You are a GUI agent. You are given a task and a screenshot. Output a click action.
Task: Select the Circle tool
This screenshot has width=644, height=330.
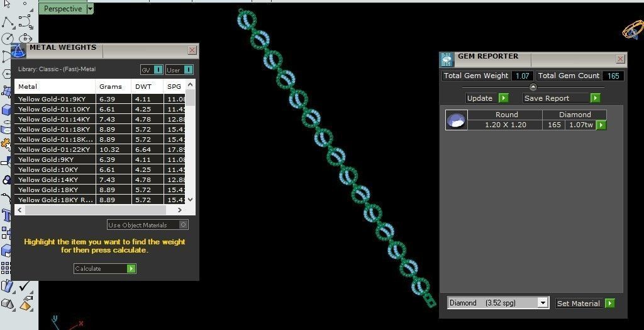pyautogui.click(x=8, y=38)
